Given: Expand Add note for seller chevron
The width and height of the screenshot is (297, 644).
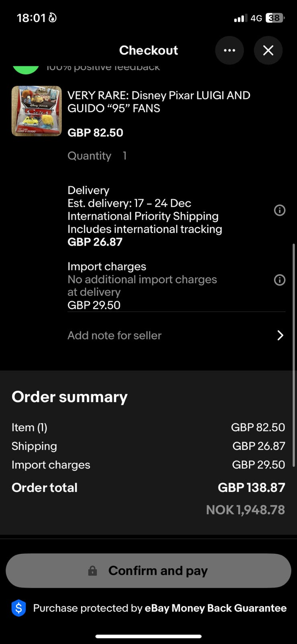Looking at the screenshot, I should (x=280, y=335).
